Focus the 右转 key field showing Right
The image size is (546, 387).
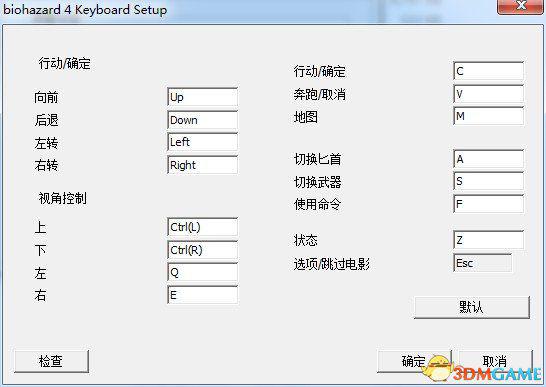click(x=202, y=165)
